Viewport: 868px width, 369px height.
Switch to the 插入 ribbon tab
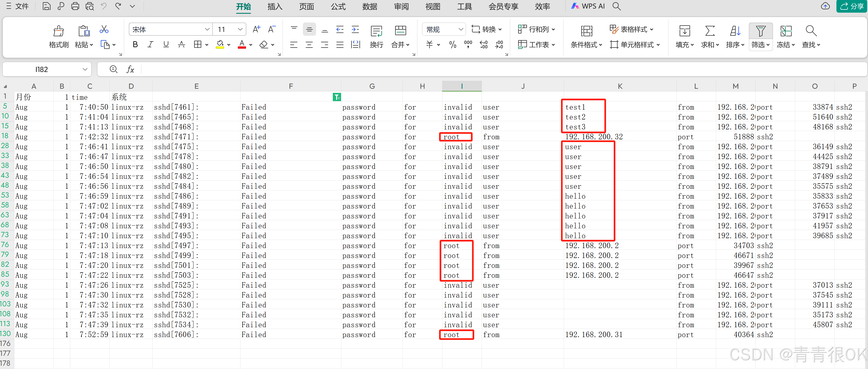pyautogui.click(x=275, y=6)
